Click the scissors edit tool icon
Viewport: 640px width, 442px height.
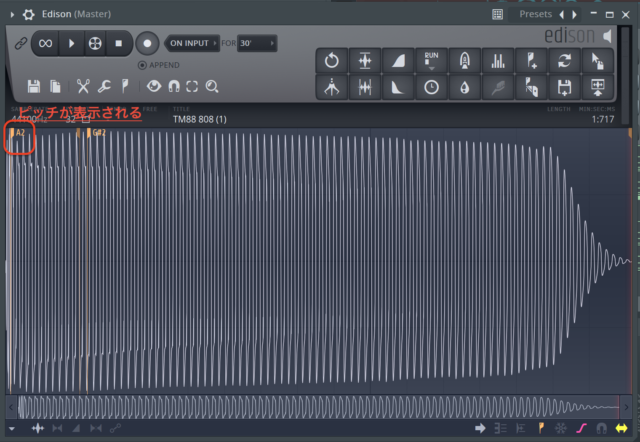click(83, 87)
